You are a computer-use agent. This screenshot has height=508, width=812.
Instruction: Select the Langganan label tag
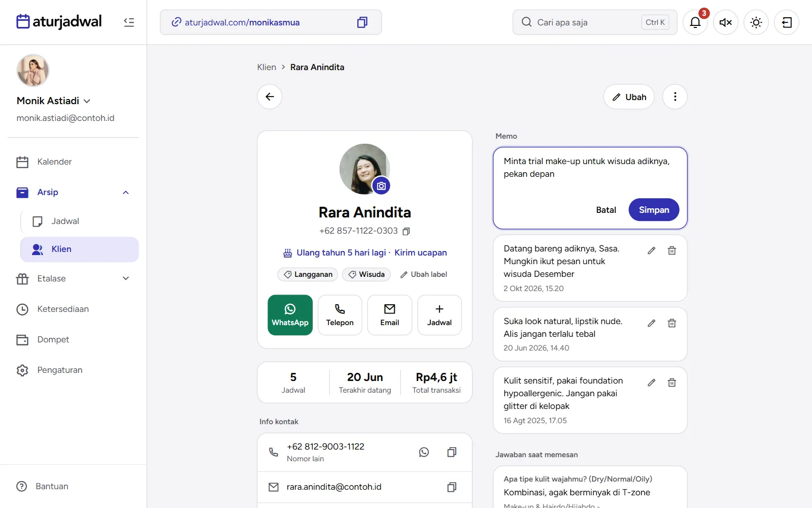[308, 274]
